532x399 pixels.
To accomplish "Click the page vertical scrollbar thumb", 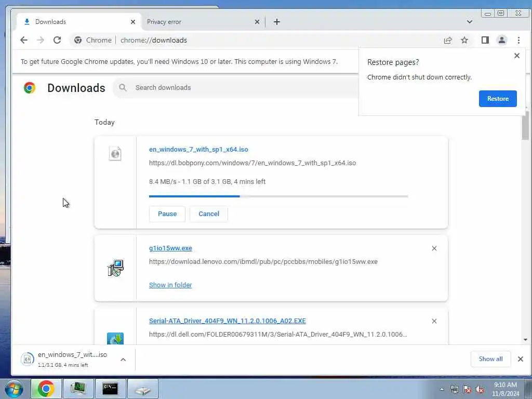I will click(x=525, y=126).
